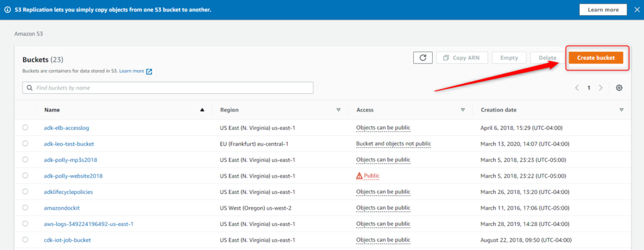
Task: Go to the previous page arrow
Action: click(x=577, y=88)
